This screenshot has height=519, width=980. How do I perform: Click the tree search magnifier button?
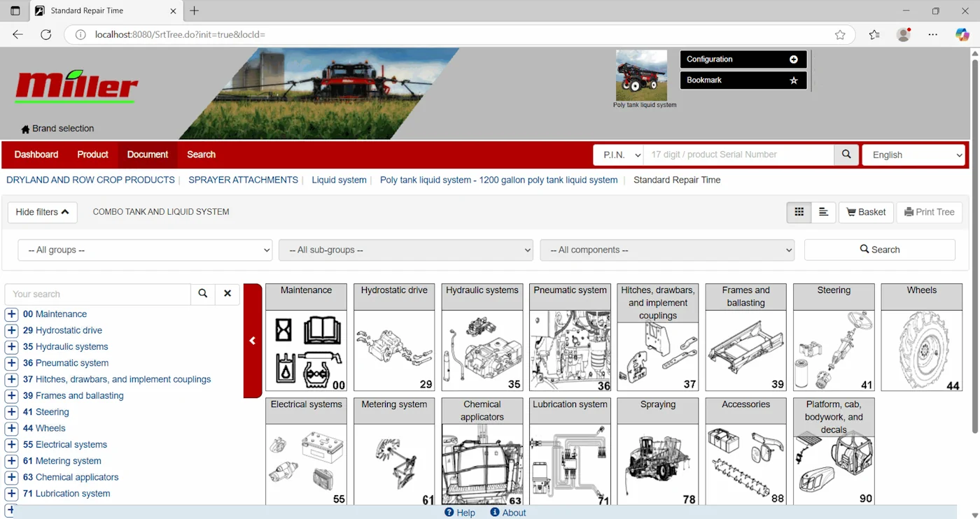click(x=202, y=294)
